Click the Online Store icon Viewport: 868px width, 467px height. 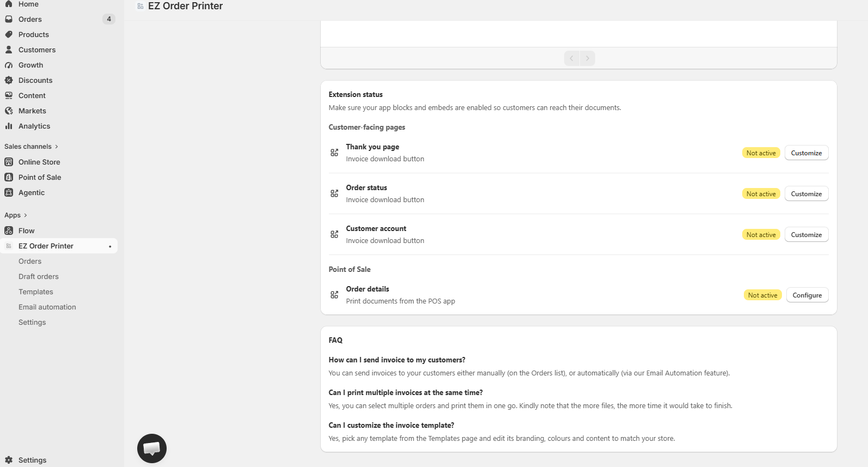point(9,162)
